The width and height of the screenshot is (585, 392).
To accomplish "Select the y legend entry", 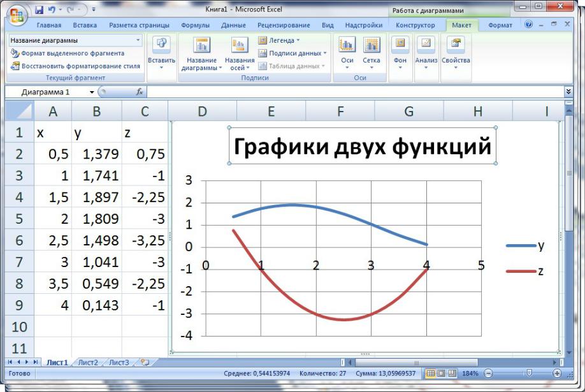I will click(x=525, y=245).
